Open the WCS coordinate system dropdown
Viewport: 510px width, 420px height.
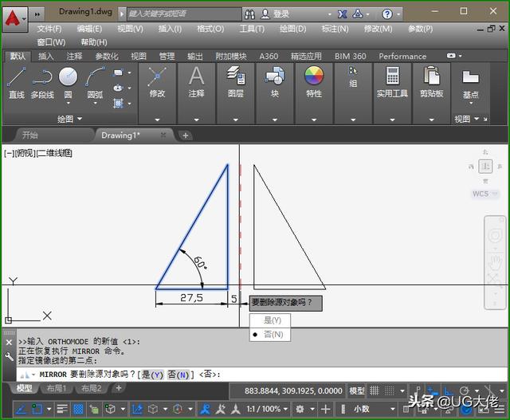(x=485, y=194)
